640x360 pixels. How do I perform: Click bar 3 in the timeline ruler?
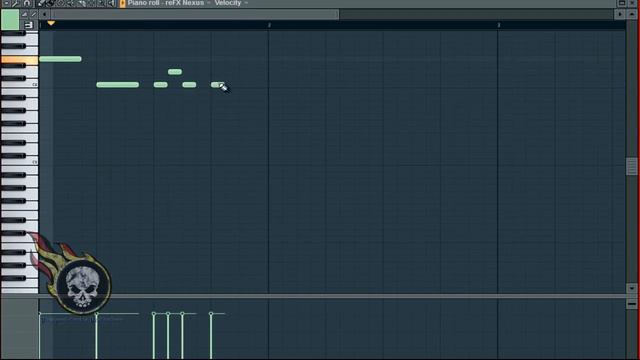(x=498, y=25)
